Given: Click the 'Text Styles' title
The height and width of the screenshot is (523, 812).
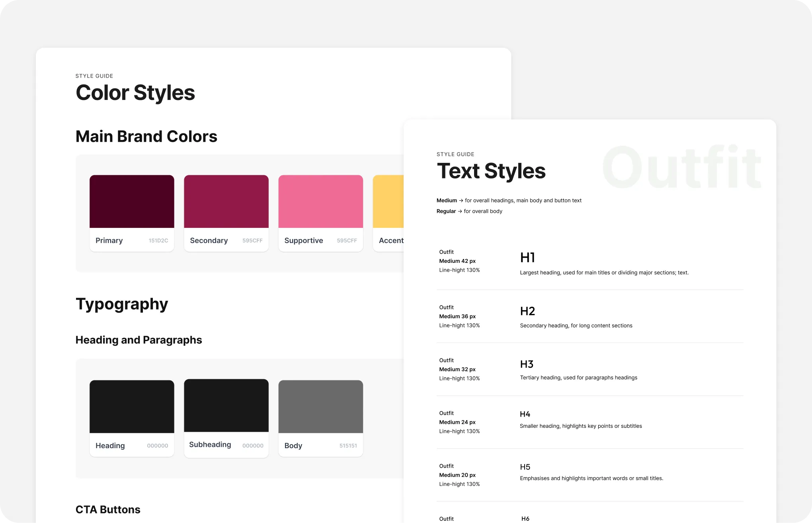Looking at the screenshot, I should tap(491, 171).
